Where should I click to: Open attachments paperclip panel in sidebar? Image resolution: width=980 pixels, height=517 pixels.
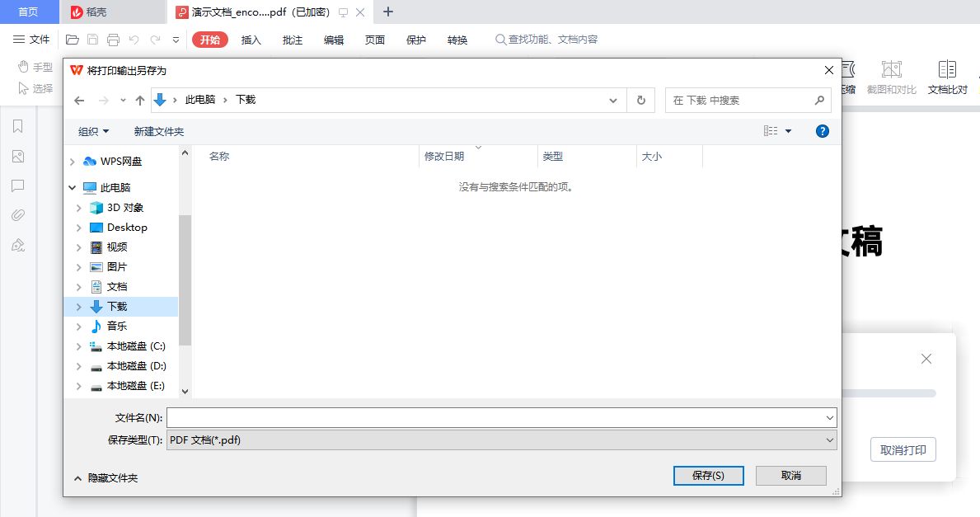click(x=18, y=215)
